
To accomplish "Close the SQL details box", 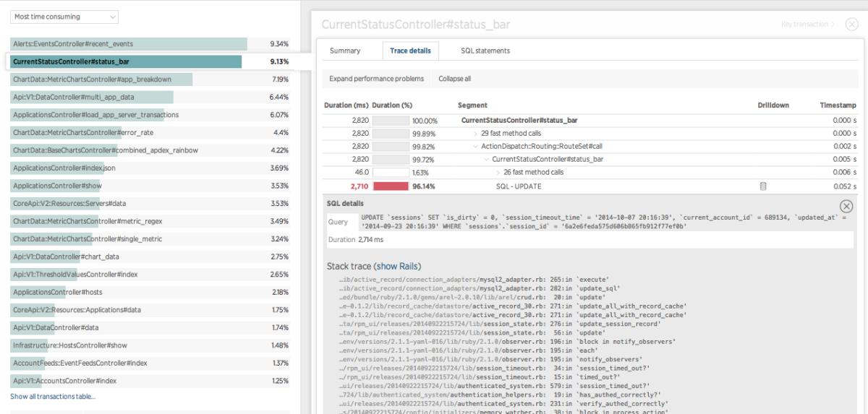I will 846,206.
